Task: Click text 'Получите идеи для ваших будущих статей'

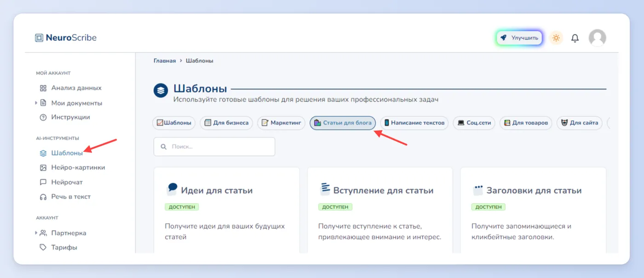Action: click(225, 232)
